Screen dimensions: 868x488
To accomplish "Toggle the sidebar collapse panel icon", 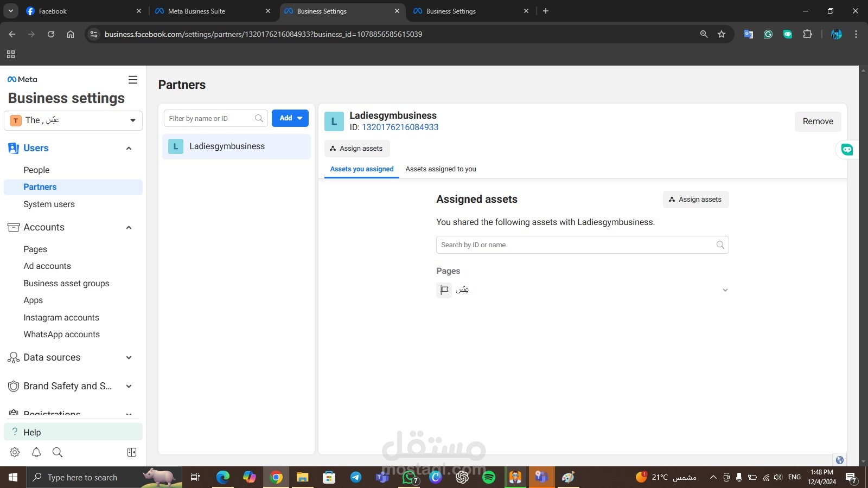I will pyautogui.click(x=132, y=452).
